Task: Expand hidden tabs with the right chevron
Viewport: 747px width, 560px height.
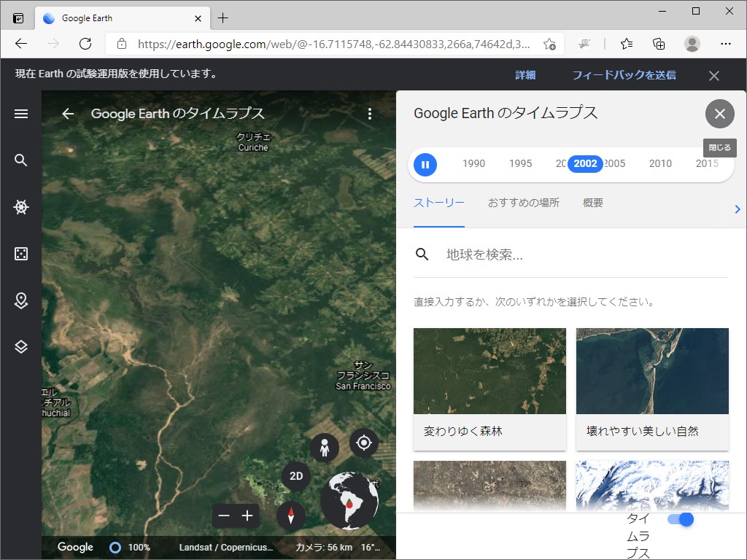Action: (737, 209)
